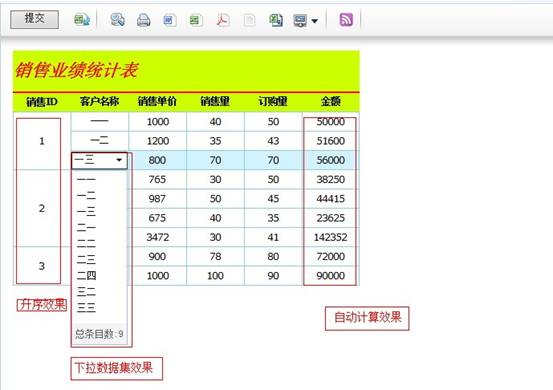Export the report as PDF

coord(223,20)
